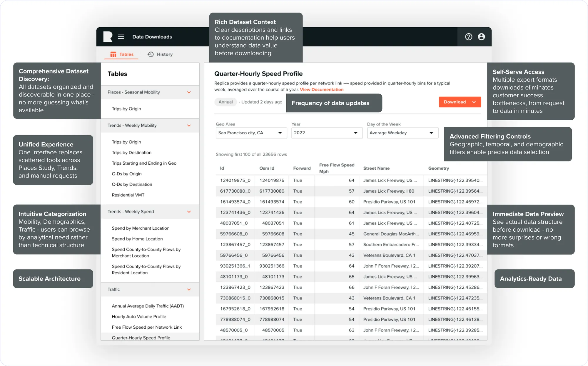This screenshot has width=588, height=366.
Task: Click the Id cell 778988074_0
Action: pos(235,320)
